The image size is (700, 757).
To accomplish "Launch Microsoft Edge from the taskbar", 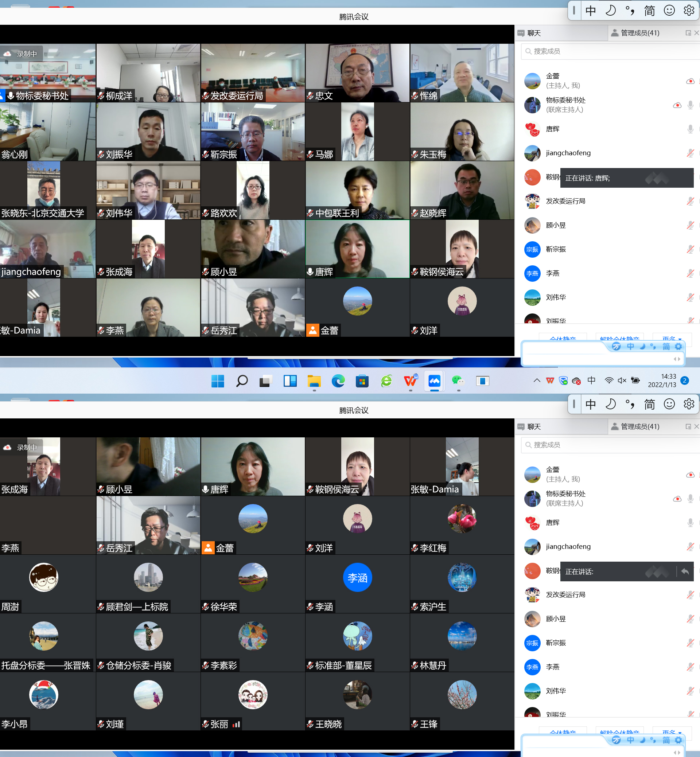I will point(338,381).
